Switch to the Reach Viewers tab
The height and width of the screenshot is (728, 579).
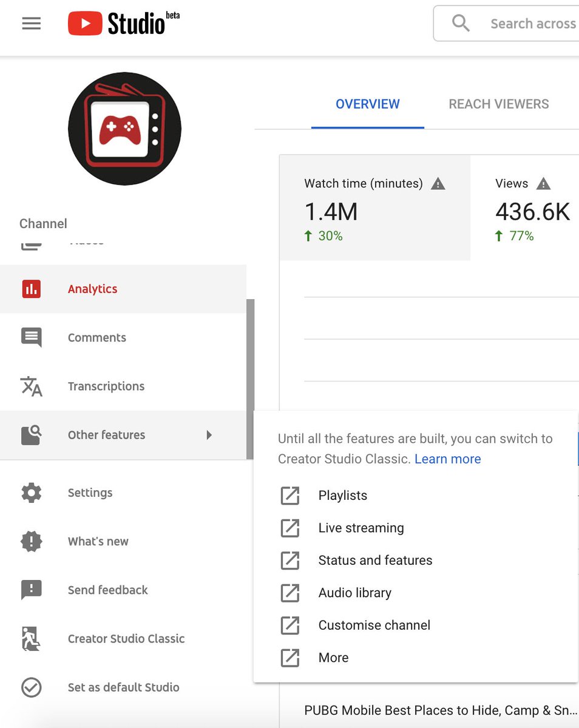499,104
